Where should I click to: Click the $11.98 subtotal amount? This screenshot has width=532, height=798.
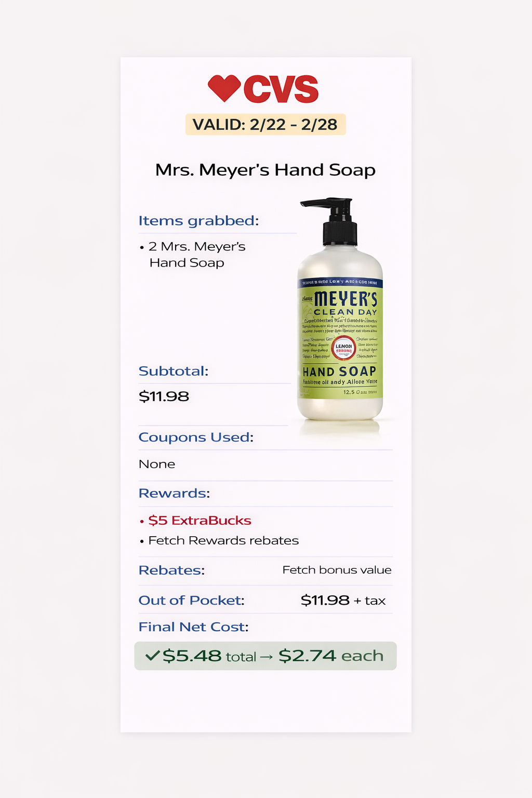point(164,396)
